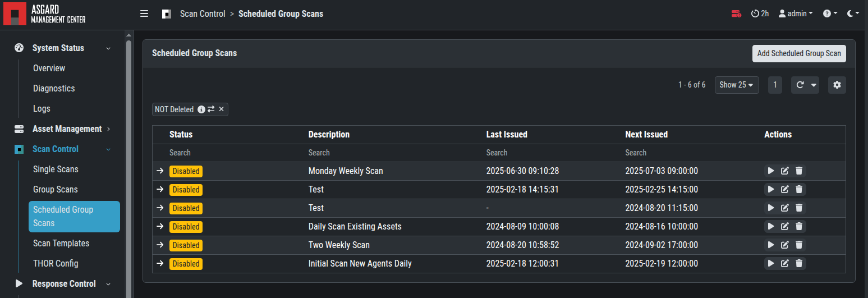Click the Add Scheduled Group Scan button
The image size is (868, 298).
click(798, 53)
